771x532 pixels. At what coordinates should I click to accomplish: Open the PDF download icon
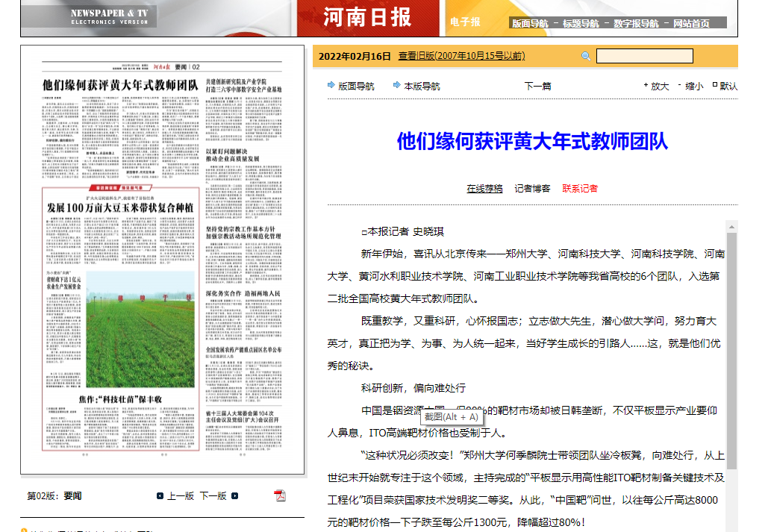[x=280, y=495]
